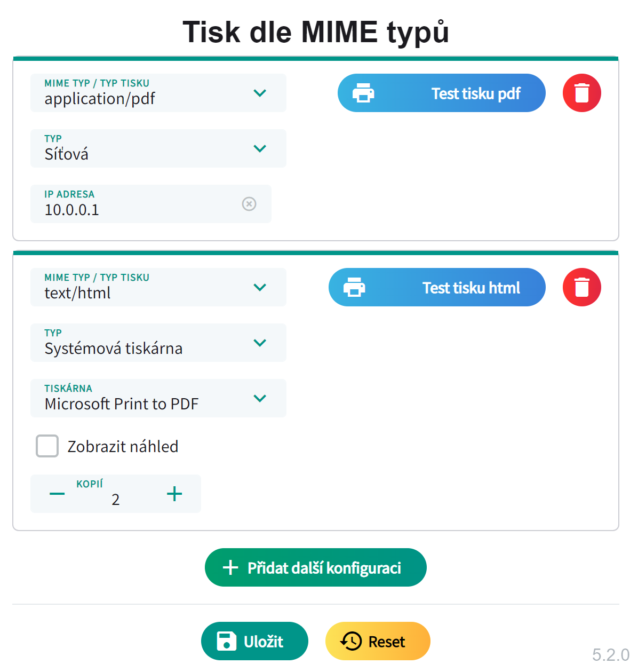
Task: Click the printer icon on Test tisku html
Action: click(x=354, y=287)
